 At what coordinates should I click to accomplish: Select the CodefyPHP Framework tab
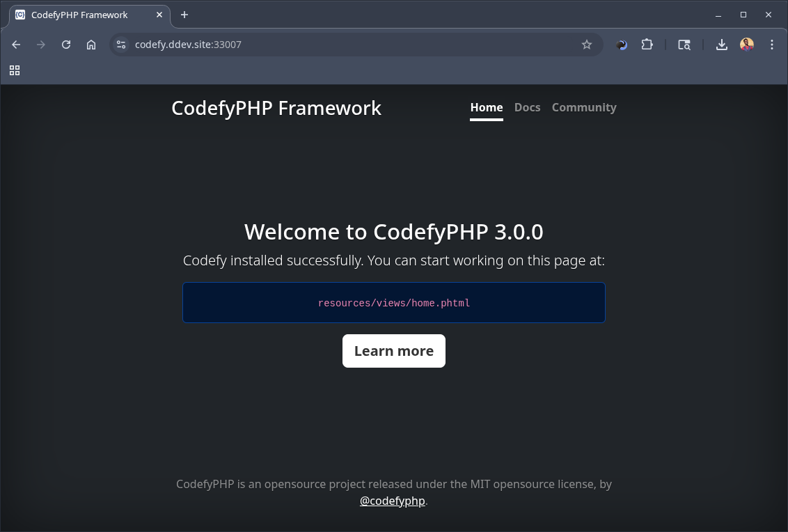coord(84,15)
